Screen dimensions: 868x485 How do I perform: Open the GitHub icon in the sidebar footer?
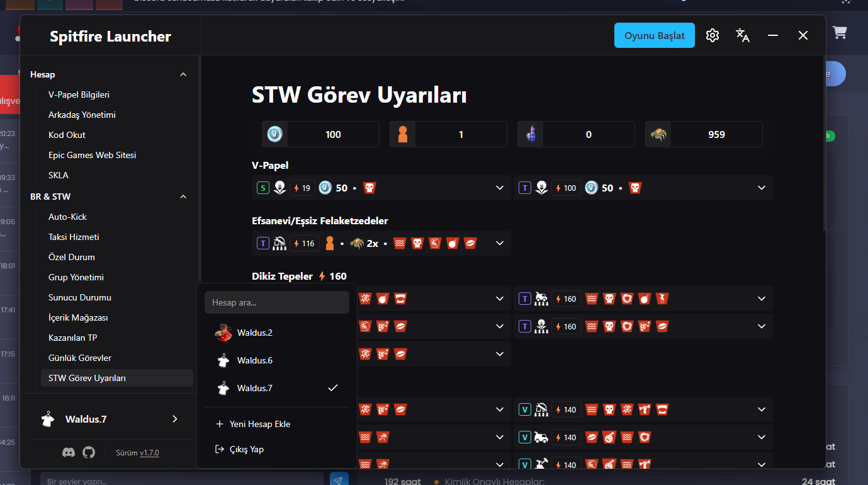click(x=89, y=452)
